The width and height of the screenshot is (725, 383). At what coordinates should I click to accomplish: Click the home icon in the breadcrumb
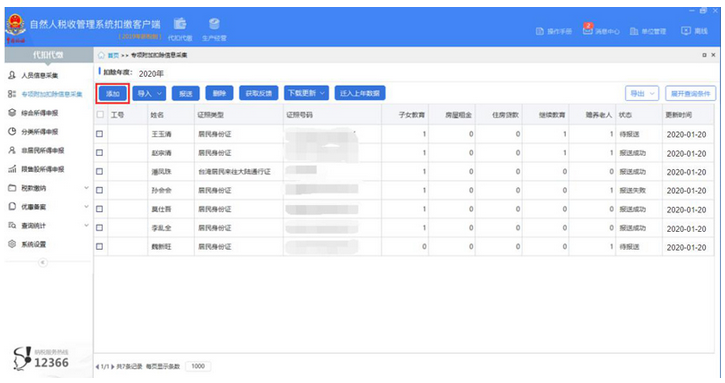101,55
